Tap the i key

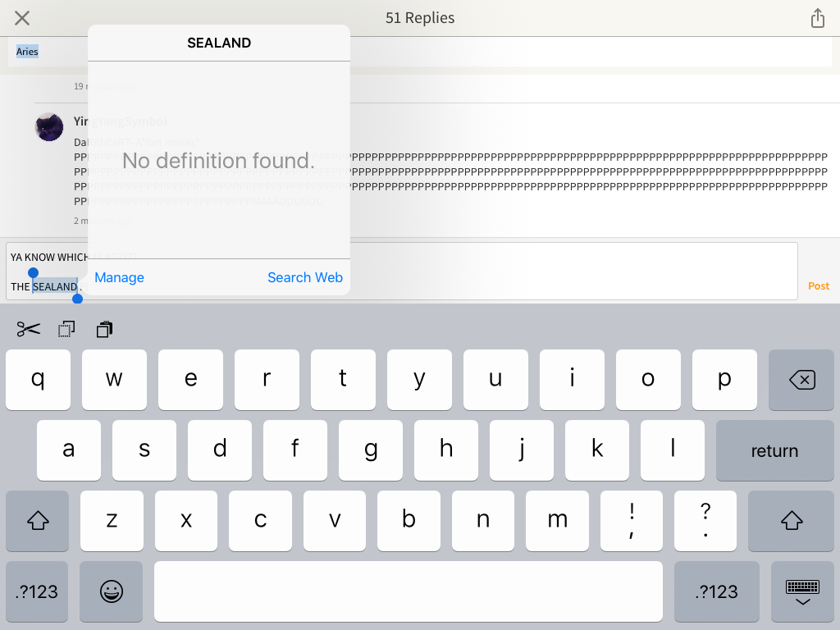[572, 380]
